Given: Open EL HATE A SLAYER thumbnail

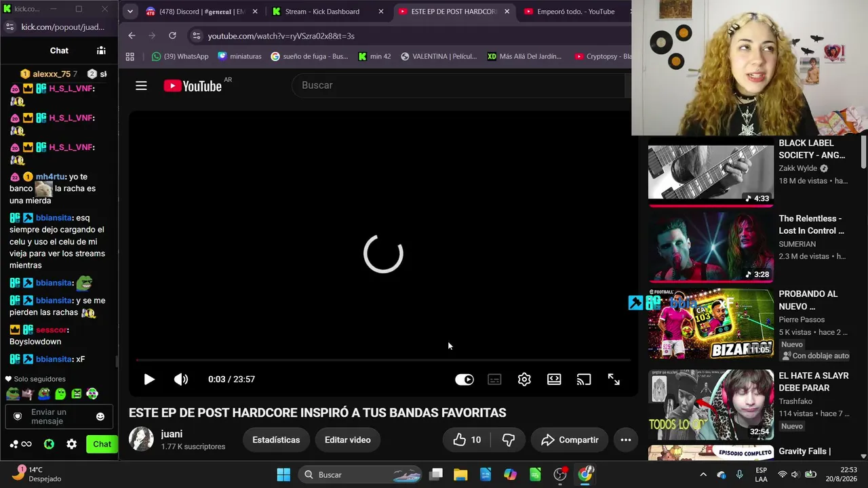Looking at the screenshot, I should (711, 405).
